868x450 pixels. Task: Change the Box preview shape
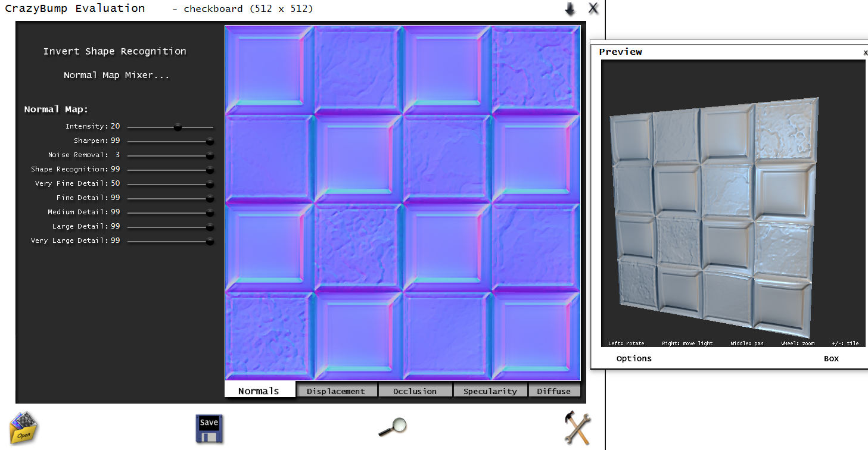[831, 358]
